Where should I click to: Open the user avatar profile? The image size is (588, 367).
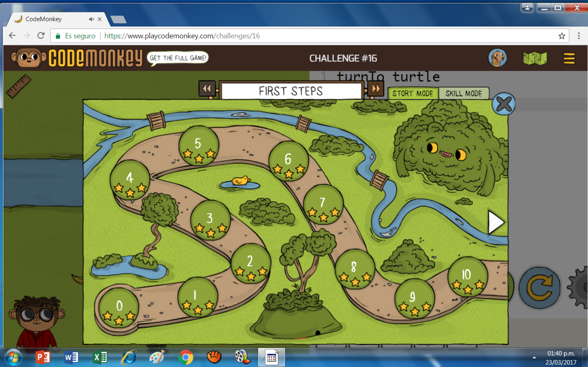tap(498, 58)
